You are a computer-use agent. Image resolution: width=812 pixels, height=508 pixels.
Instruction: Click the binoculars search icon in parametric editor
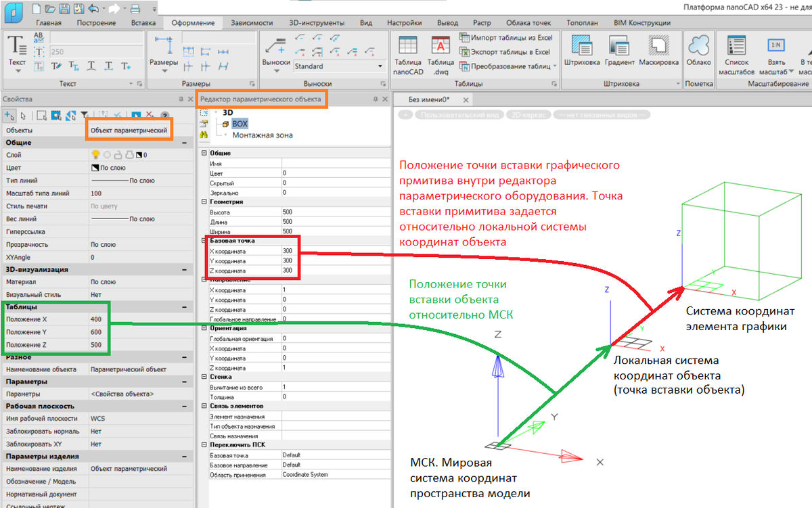(x=204, y=135)
